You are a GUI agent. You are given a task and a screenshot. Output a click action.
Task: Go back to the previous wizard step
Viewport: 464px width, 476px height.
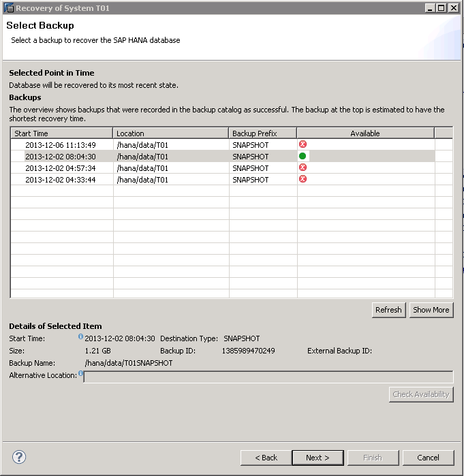point(266,458)
